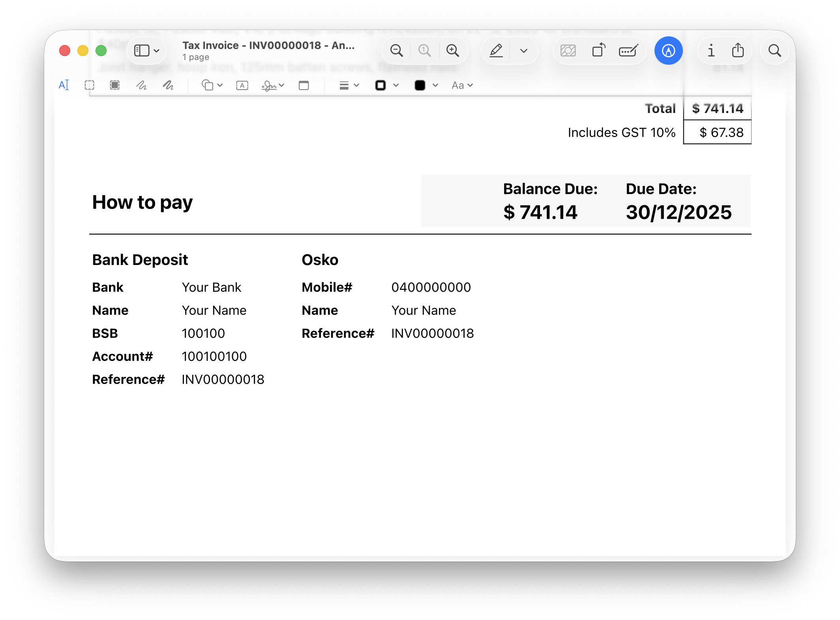Show the document info inspector
The image size is (840, 620).
[711, 51]
